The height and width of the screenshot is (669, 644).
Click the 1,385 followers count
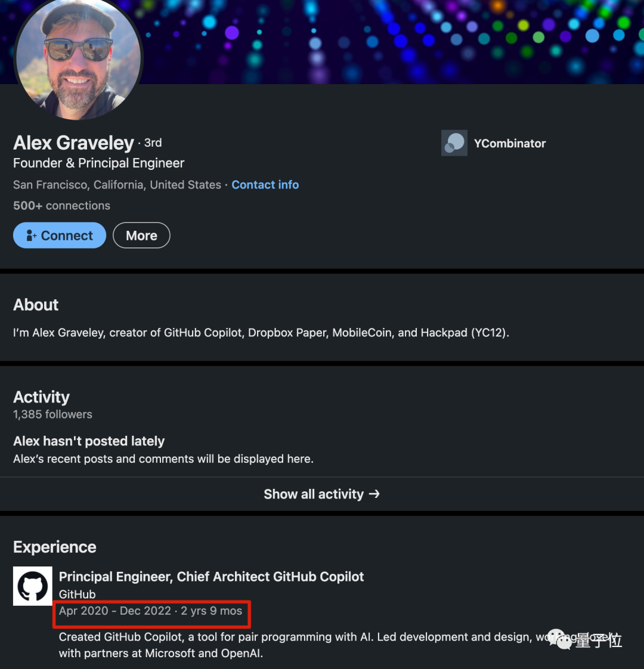coord(52,414)
